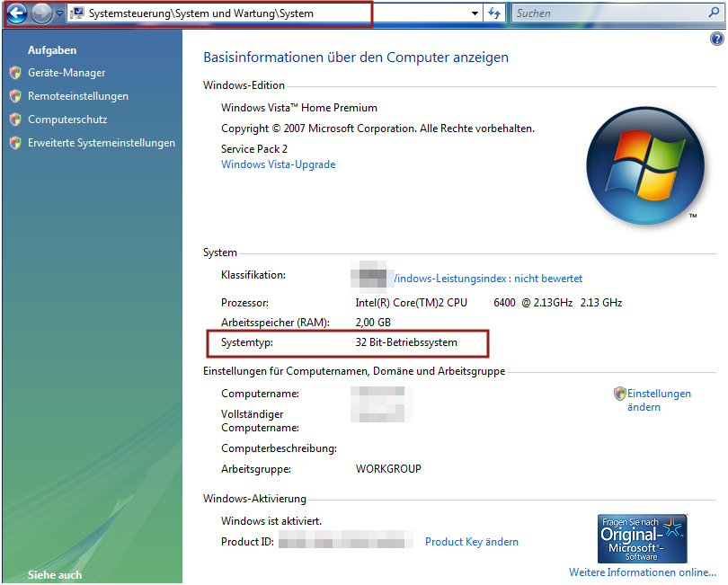Click the Service Pack 2 text
728x585 pixels.
254,149
